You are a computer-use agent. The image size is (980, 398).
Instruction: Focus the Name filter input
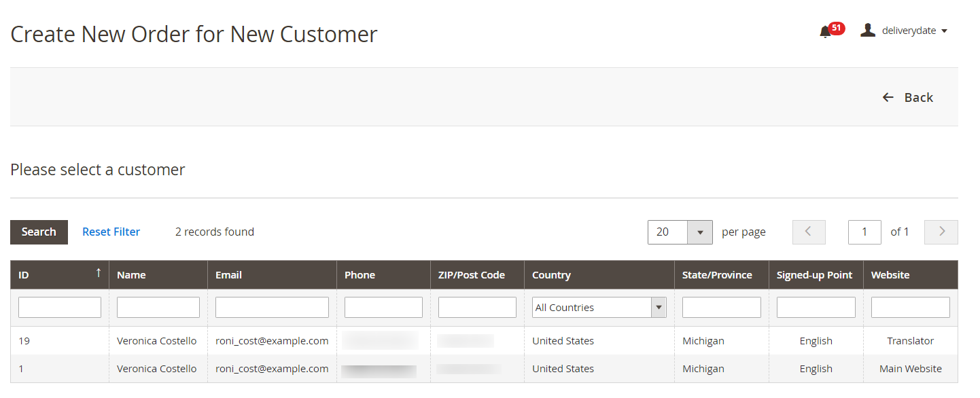pos(158,308)
